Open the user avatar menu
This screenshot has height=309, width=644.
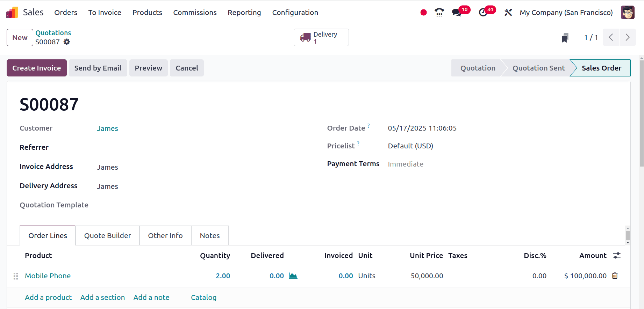coord(628,13)
